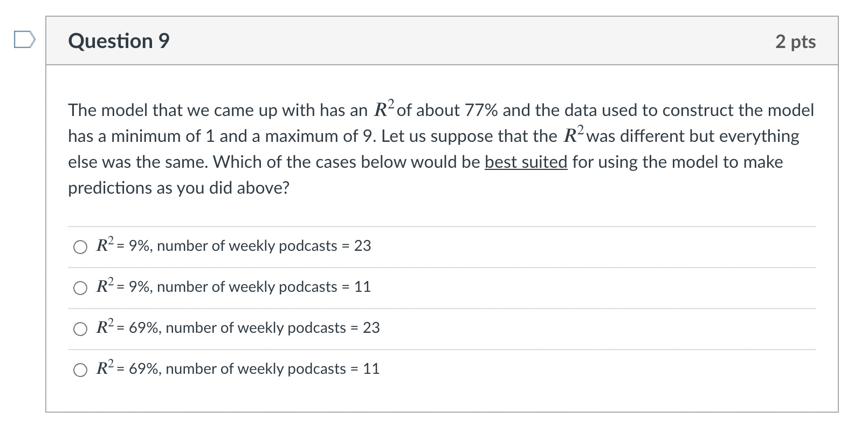The image size is (868, 431).
Task: Click the answer text "9%, number of weekly podcasts = 11"
Action: 250,287
